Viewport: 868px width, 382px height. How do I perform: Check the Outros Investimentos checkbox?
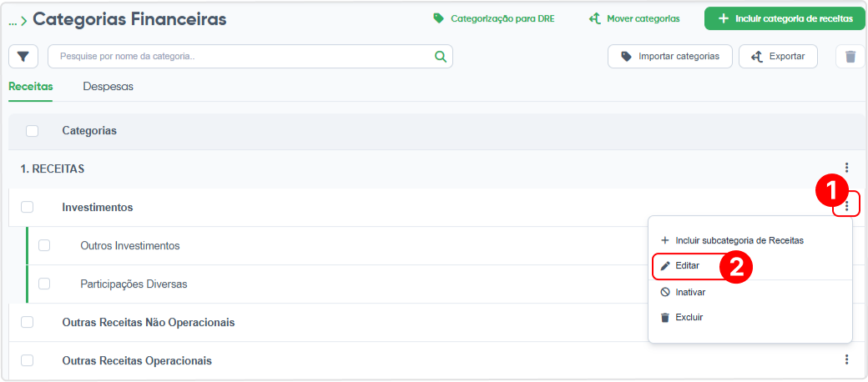(x=44, y=245)
